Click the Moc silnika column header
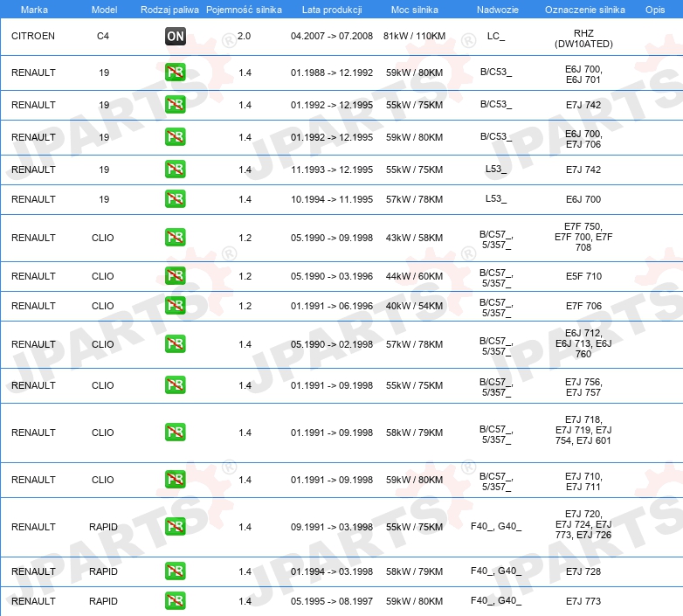The width and height of the screenshot is (683, 616). pyautogui.click(x=415, y=10)
